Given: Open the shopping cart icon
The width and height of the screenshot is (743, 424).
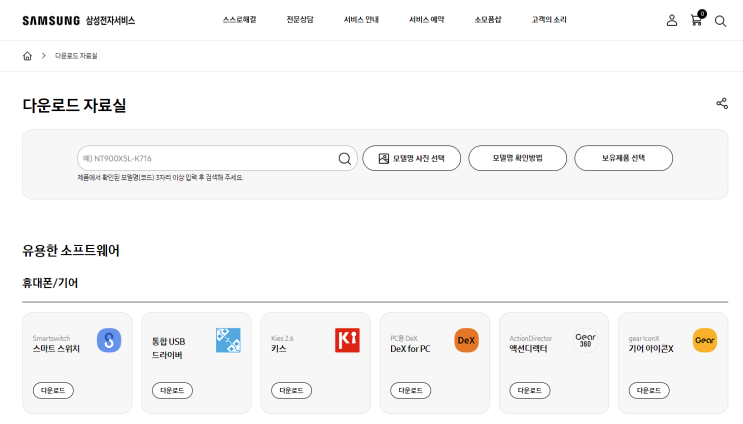Looking at the screenshot, I should click(696, 20).
